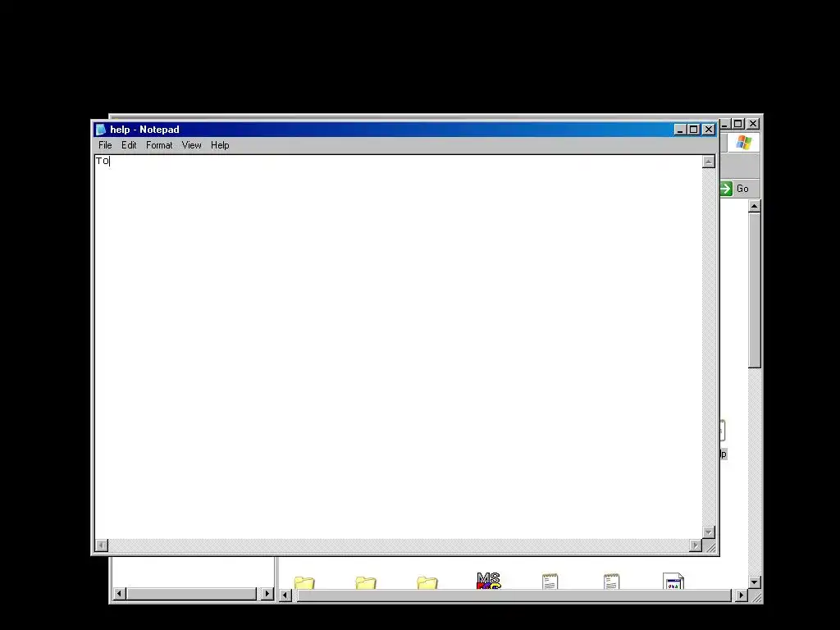Minimize the background Explorer window
840x630 pixels.
[725, 124]
